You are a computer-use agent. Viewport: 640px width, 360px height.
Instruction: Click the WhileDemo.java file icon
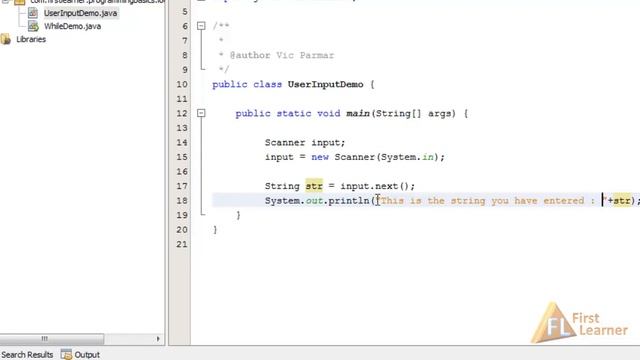pos(33,26)
